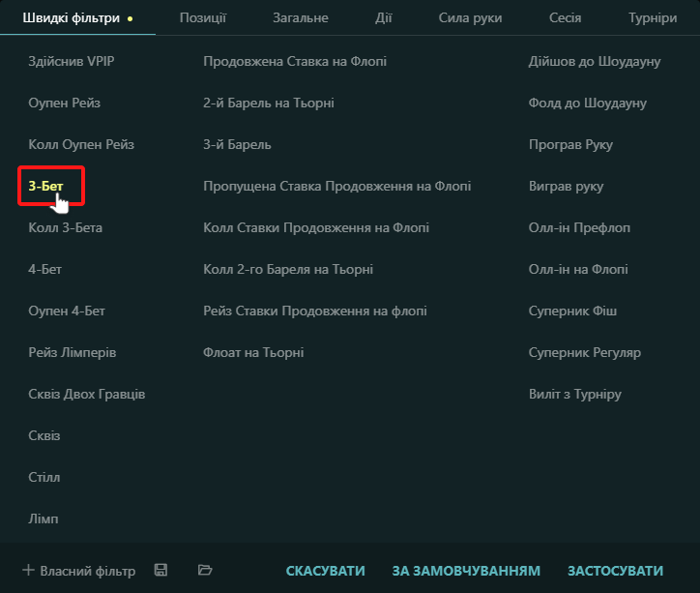This screenshot has width=700, height=593.
Task: Go to the Сесія tab
Action: click(566, 17)
